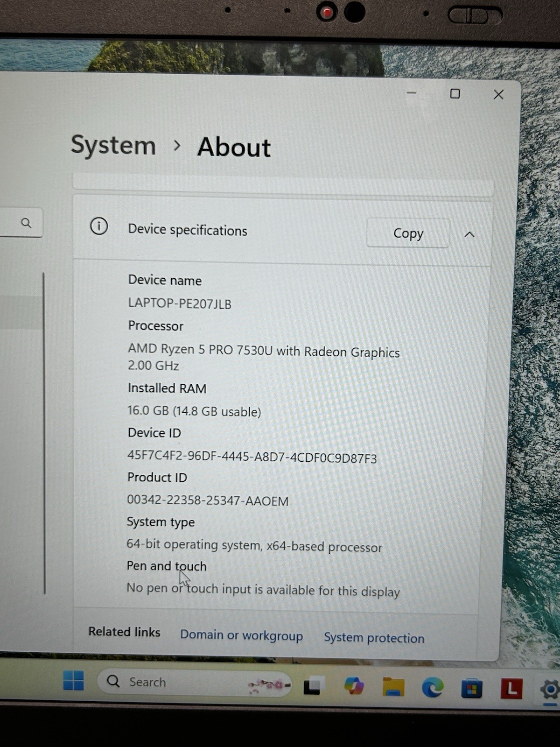This screenshot has height=747, width=560.
Task: Select the AMD Ryzen 5 PRO 7530U processor text
Action: click(x=264, y=357)
